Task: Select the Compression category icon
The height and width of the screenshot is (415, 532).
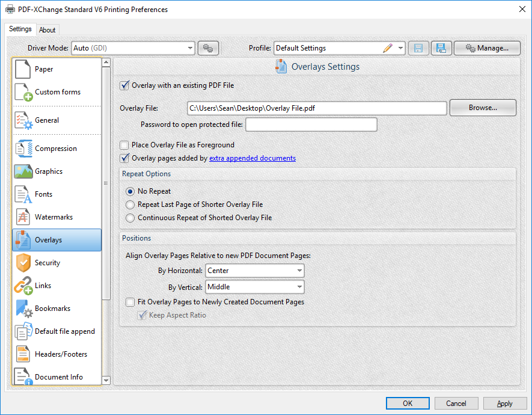Action: pyautogui.click(x=23, y=149)
